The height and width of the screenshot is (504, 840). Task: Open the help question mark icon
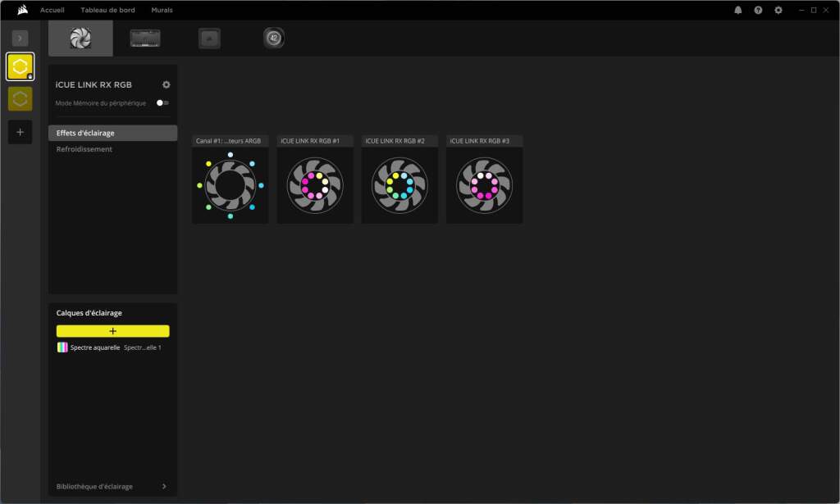coord(758,10)
